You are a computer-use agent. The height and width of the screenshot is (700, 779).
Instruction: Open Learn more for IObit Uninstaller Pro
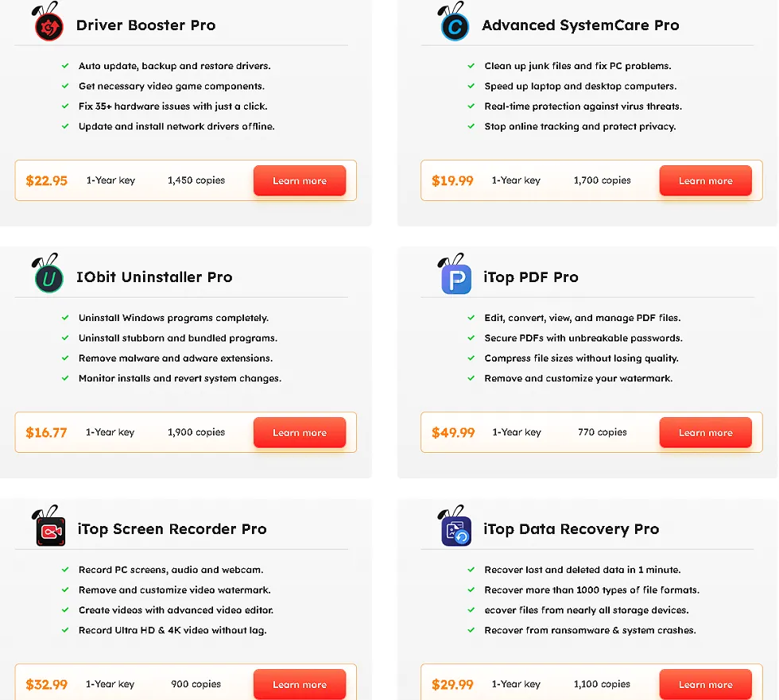pyautogui.click(x=300, y=432)
